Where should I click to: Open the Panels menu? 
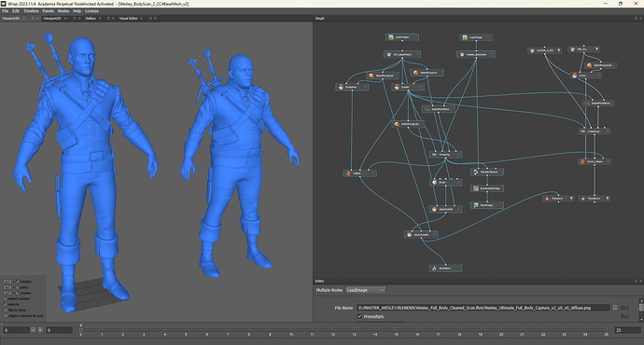coord(48,11)
